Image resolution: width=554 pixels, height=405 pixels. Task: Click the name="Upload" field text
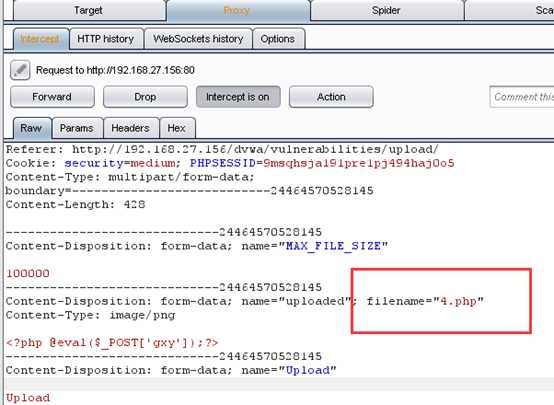tap(289, 370)
